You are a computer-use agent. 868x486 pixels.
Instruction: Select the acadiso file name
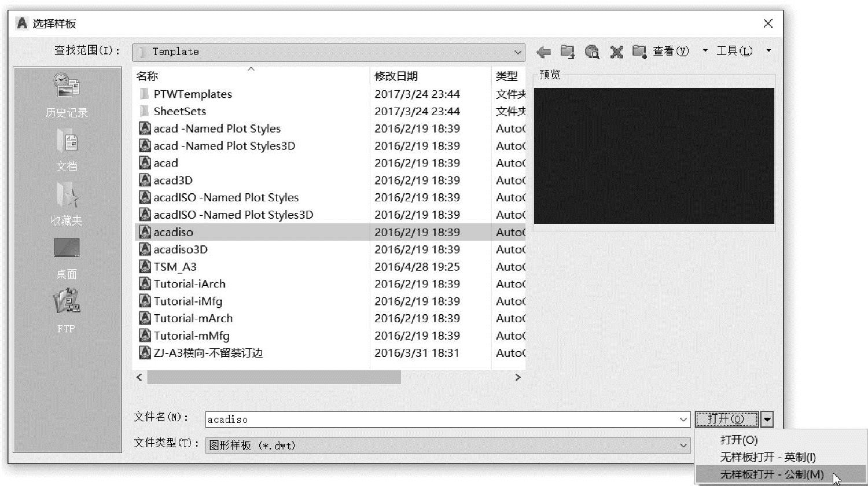173,232
